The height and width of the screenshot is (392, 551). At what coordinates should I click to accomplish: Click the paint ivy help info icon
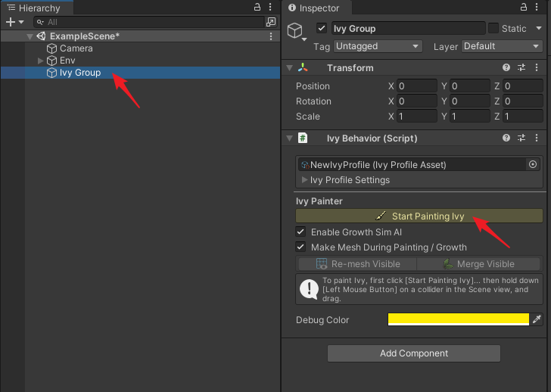(309, 289)
